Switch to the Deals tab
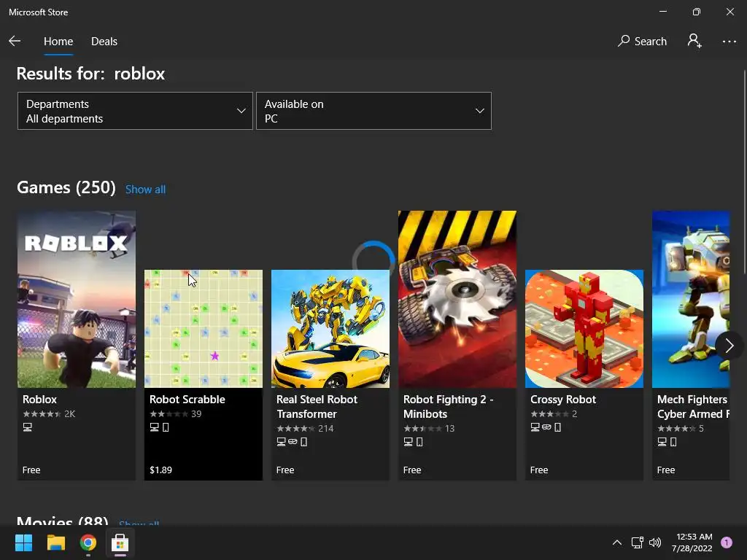This screenshot has width=747, height=560. point(104,42)
